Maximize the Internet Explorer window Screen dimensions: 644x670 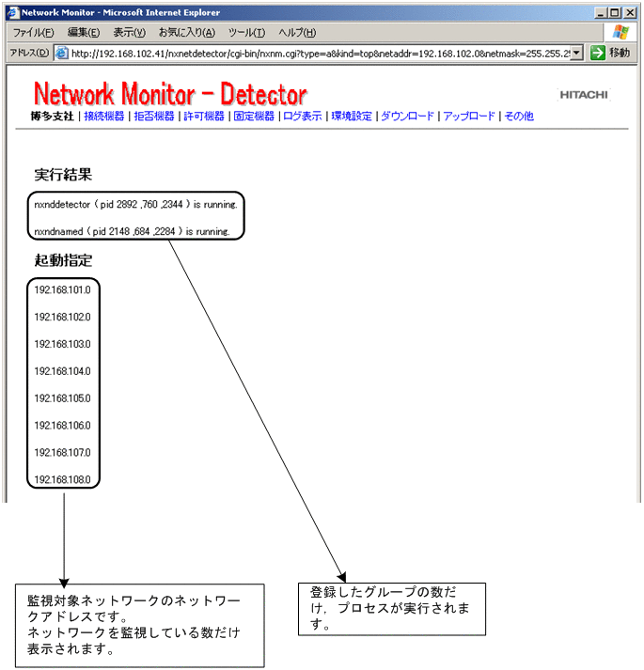[615, 13]
